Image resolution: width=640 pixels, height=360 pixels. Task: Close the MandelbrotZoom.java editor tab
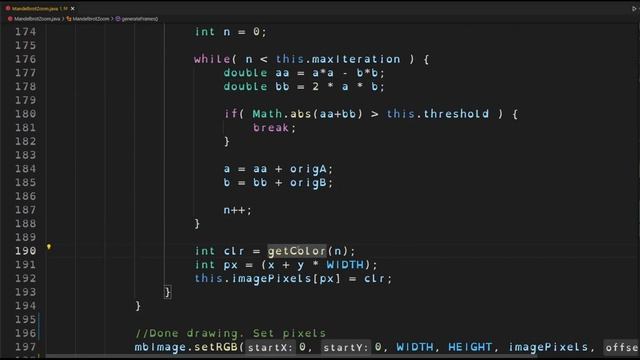click(73, 9)
